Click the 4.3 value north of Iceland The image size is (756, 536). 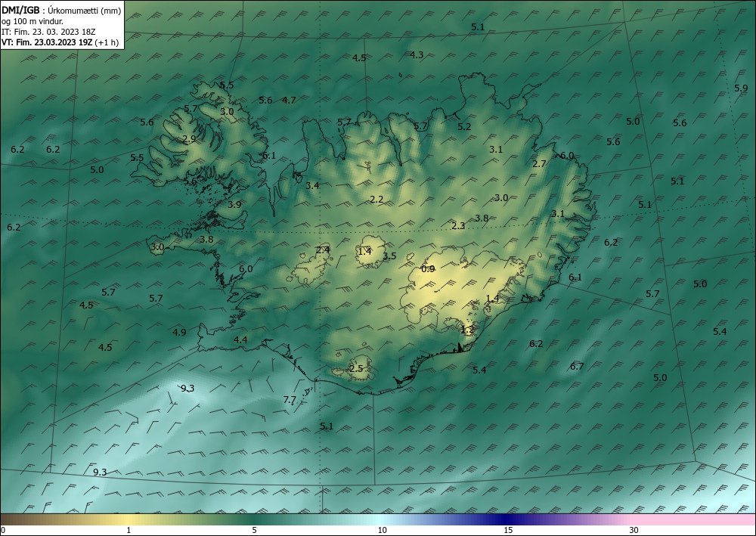pos(417,55)
